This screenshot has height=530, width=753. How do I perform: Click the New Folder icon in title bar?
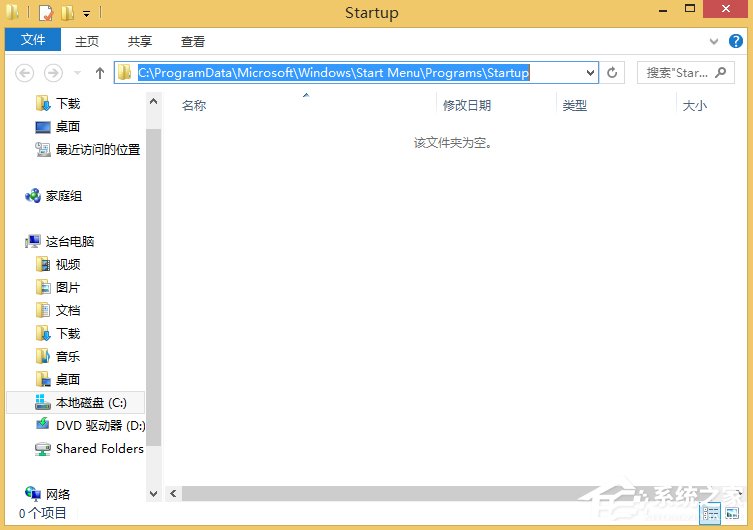[x=67, y=13]
